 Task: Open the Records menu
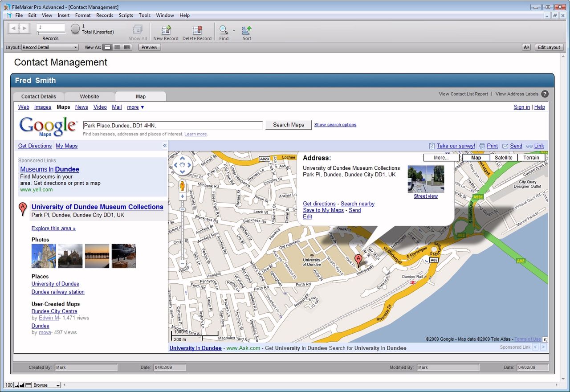[x=105, y=15]
